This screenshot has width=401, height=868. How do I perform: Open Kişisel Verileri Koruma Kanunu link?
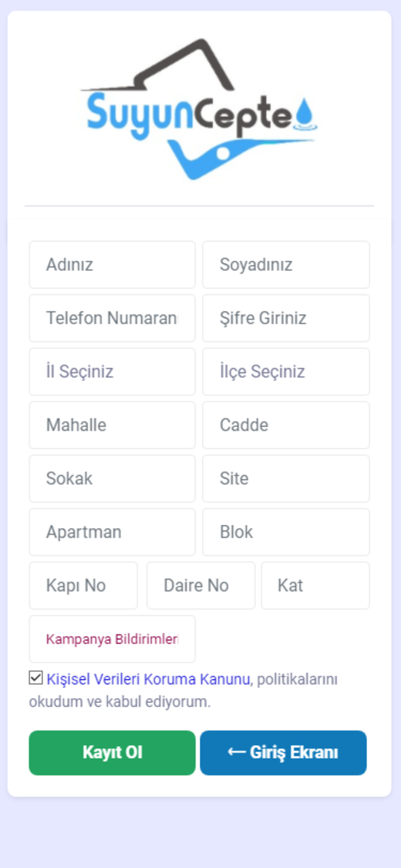[148, 679]
